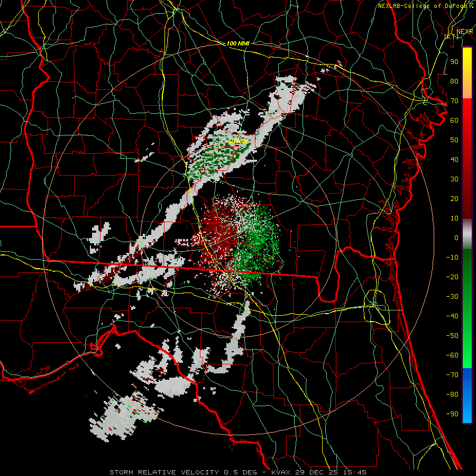Click the 40 value on the velocity scale
476x476 pixels.
point(454,159)
